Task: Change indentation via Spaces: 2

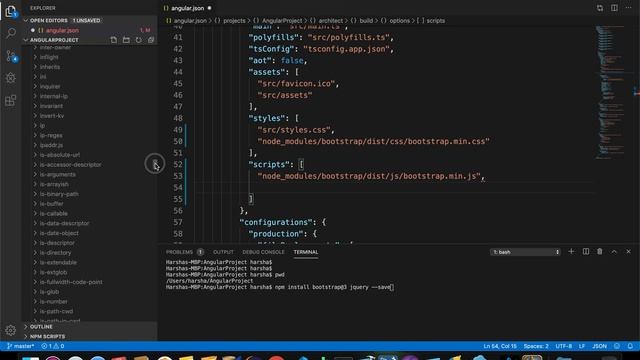Action: click(536, 346)
